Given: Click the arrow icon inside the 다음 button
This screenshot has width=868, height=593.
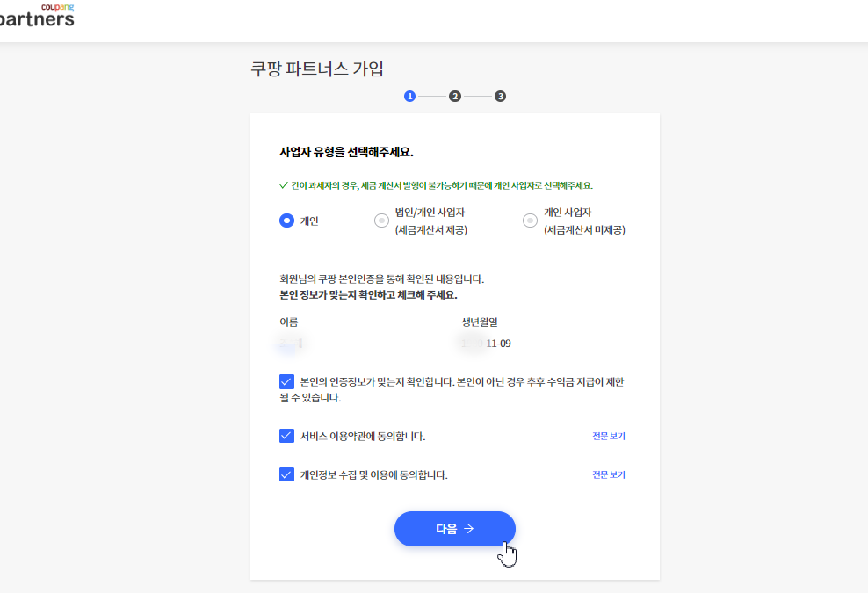Looking at the screenshot, I should [x=470, y=528].
